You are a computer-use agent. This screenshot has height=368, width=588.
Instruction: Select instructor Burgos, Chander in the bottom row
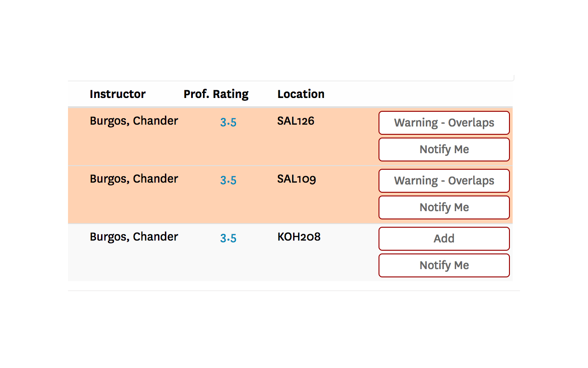click(134, 236)
